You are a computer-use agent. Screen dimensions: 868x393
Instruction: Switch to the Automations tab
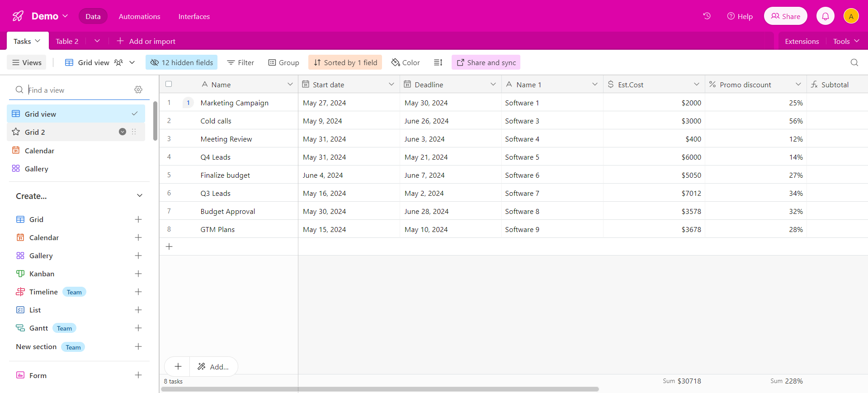pyautogui.click(x=139, y=16)
